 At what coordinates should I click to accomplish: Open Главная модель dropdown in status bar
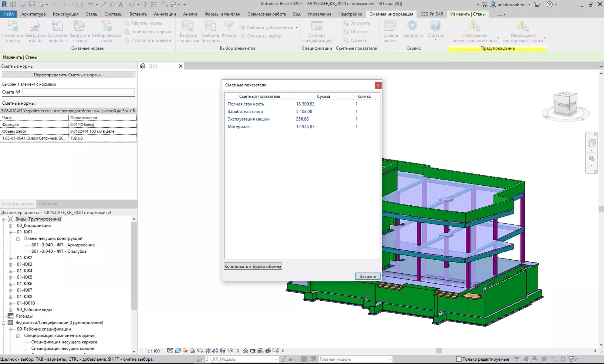click(x=390, y=359)
